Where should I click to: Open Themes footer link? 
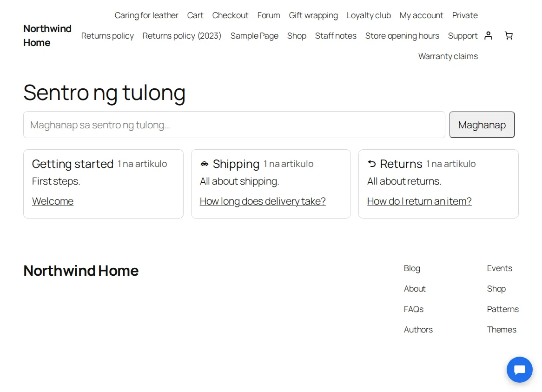click(x=502, y=329)
